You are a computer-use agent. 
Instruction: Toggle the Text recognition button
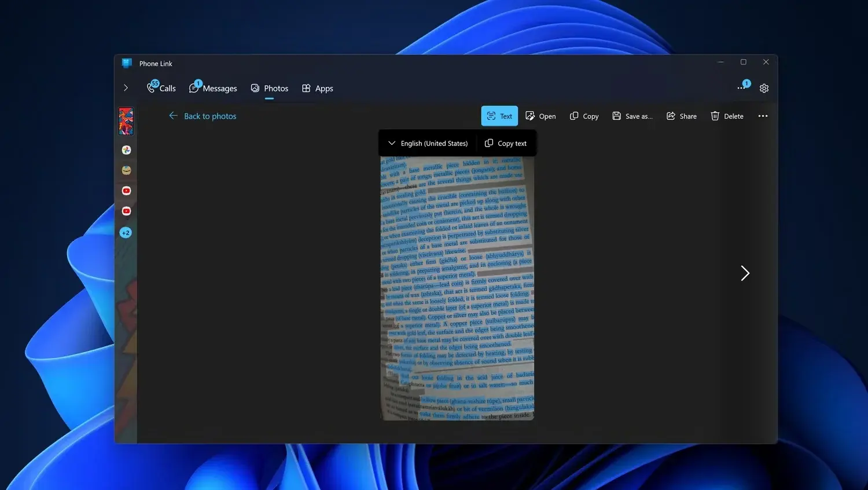499,116
